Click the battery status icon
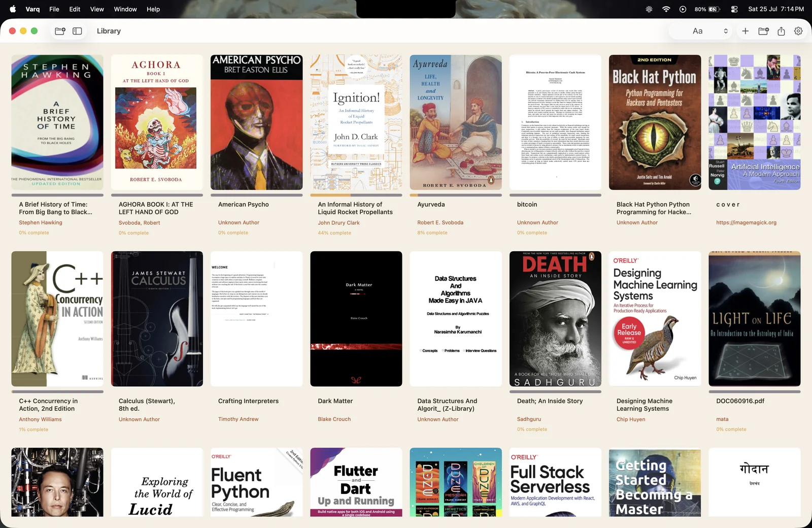 (x=707, y=9)
